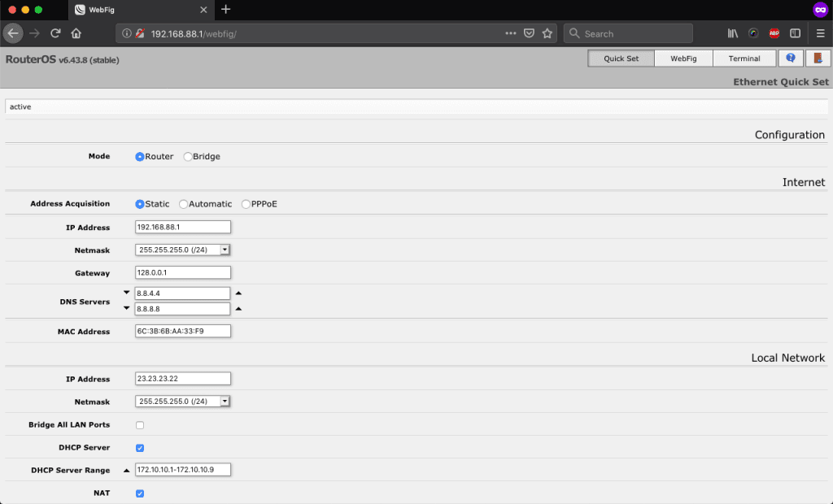Switch to the Quick Set tab
833x504 pixels.
click(x=621, y=59)
